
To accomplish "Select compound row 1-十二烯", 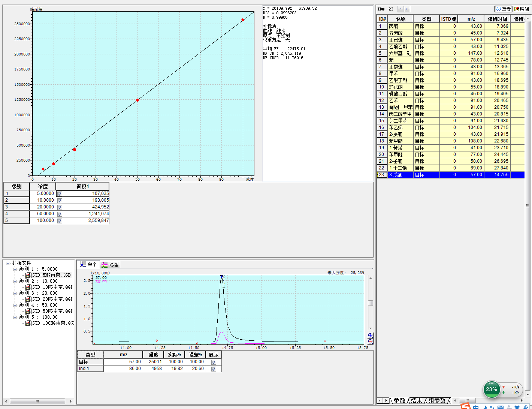I will point(451,168).
